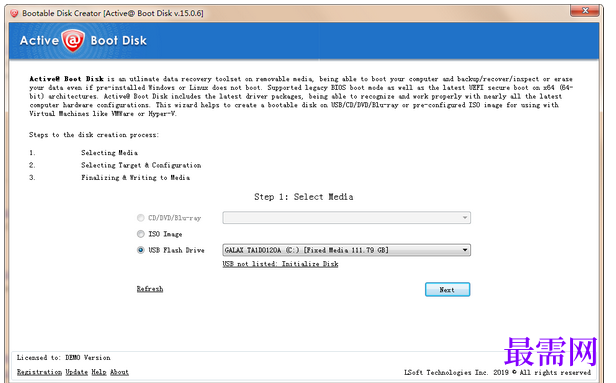Open the CD/DVD/Blu-ray drive dropdown

tap(346, 218)
